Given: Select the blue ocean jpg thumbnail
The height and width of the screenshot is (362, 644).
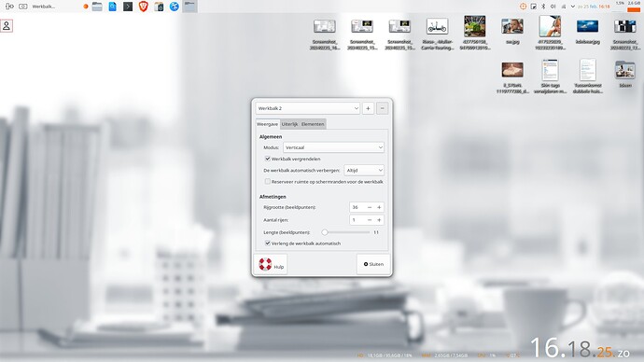Looking at the screenshot, I should pos(587,27).
